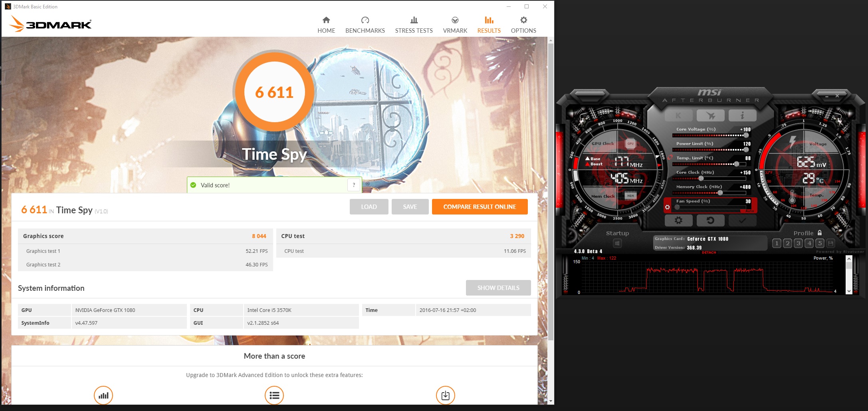Go to the 3DMark Home section
868x411 pixels.
tap(326, 25)
